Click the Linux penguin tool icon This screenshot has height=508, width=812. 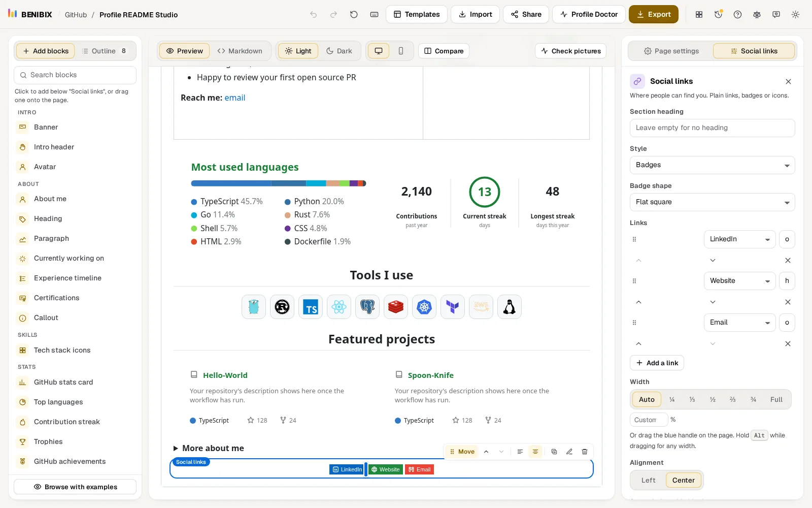pos(510,307)
